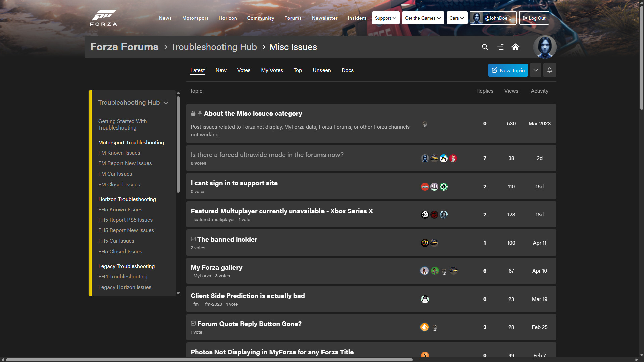The height and width of the screenshot is (362, 644).
Task: Expand the Support dropdown menu
Action: 386,18
